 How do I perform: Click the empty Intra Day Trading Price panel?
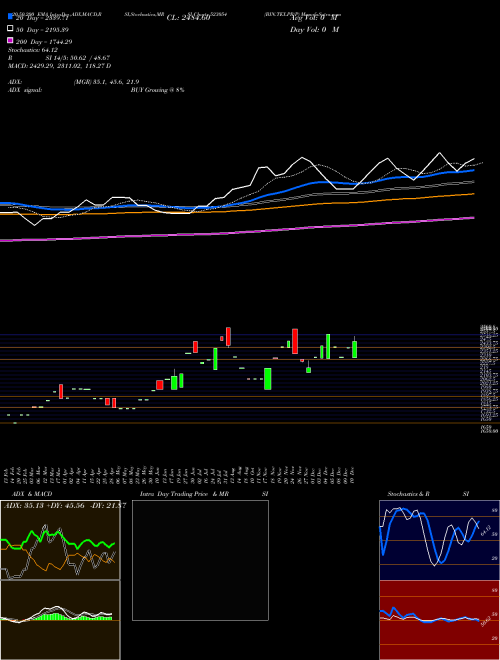pyautogui.click(x=200, y=560)
